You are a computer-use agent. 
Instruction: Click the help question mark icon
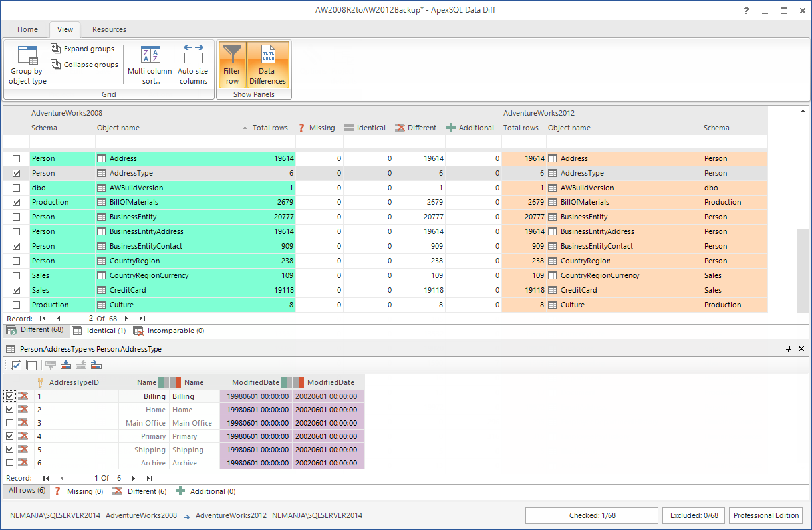click(x=746, y=11)
